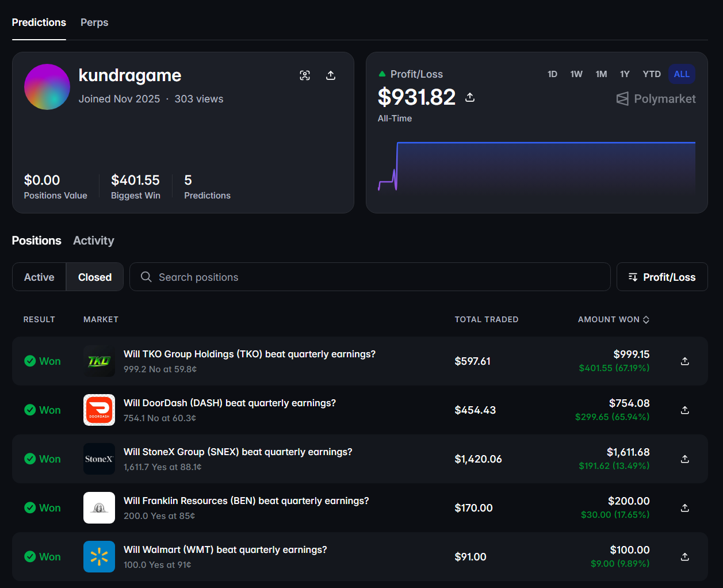Click the profit/loss line chart
Screen dimensions: 723x588
pyautogui.click(x=537, y=166)
